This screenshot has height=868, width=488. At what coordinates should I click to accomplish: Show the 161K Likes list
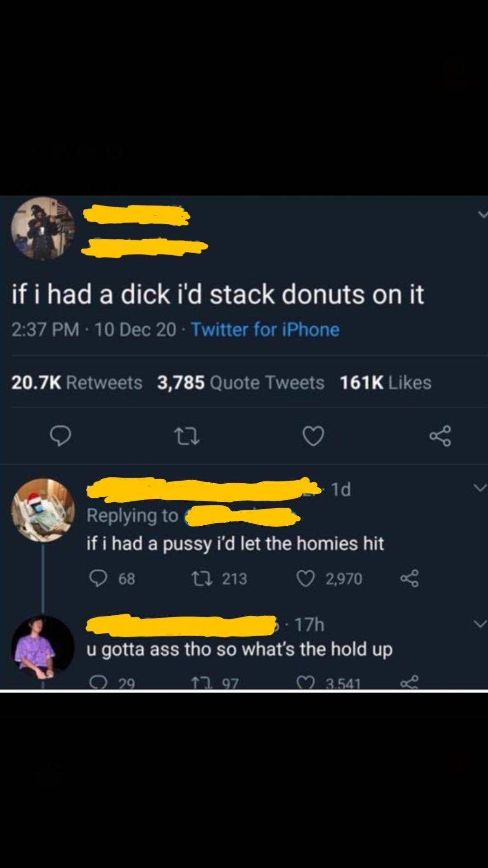click(x=385, y=382)
